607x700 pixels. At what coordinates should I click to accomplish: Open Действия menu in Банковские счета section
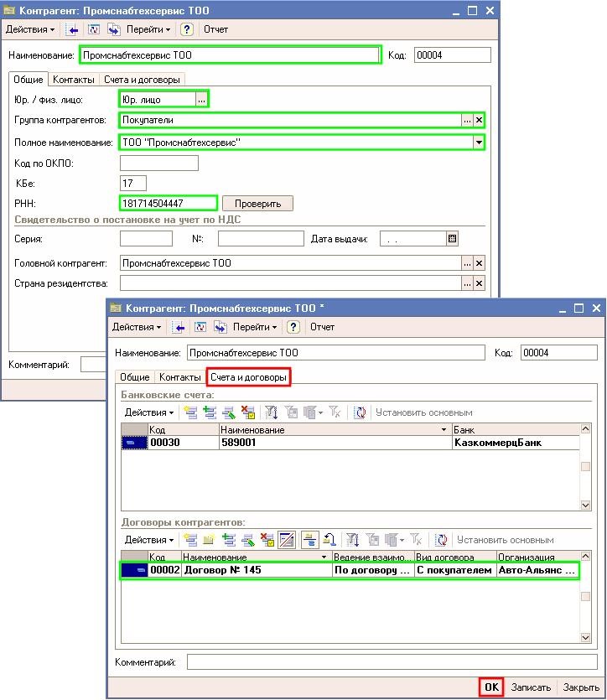tap(149, 412)
